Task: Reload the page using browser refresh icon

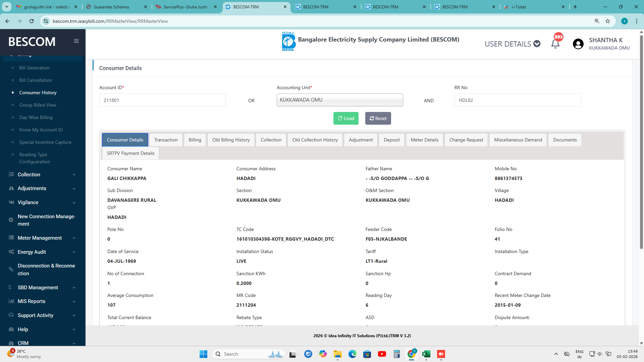Action: coord(32,21)
